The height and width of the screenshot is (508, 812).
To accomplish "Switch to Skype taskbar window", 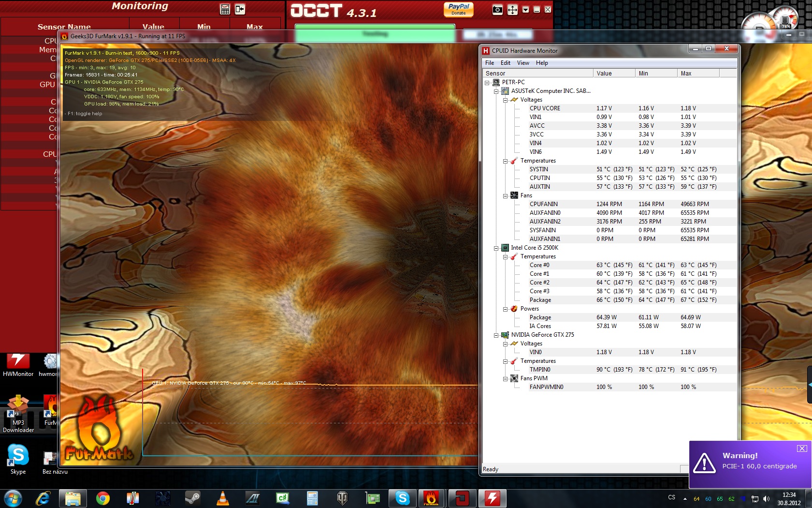I will point(403,498).
